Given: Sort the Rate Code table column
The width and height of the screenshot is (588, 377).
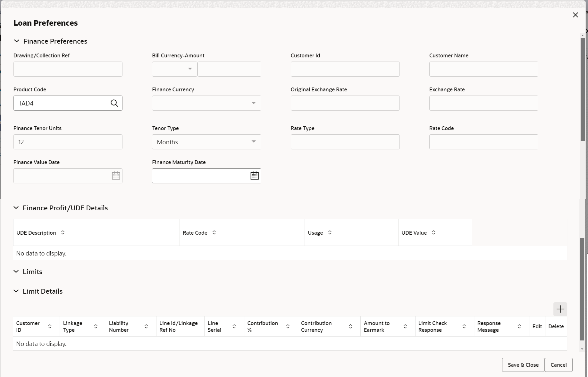Looking at the screenshot, I should (214, 232).
